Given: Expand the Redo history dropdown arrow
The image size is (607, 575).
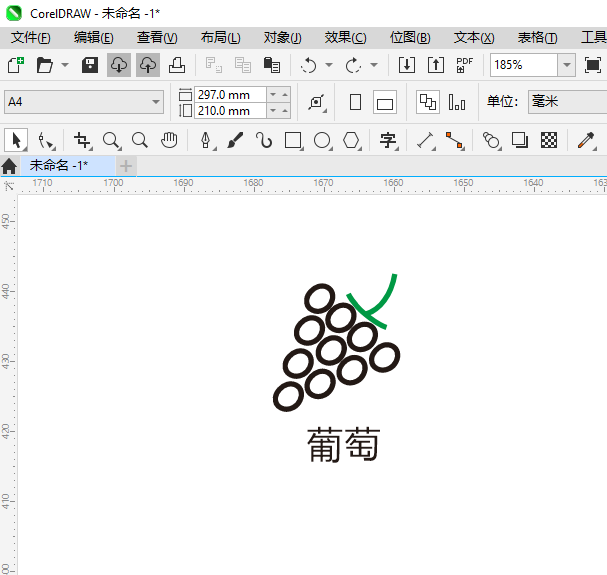Looking at the screenshot, I should click(374, 65).
